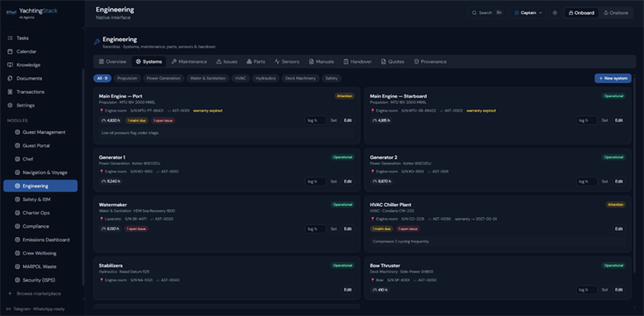Image resolution: width=644 pixels, height=316 pixels.
Task: Click the YachtingStack logo
Action: click(x=32, y=12)
